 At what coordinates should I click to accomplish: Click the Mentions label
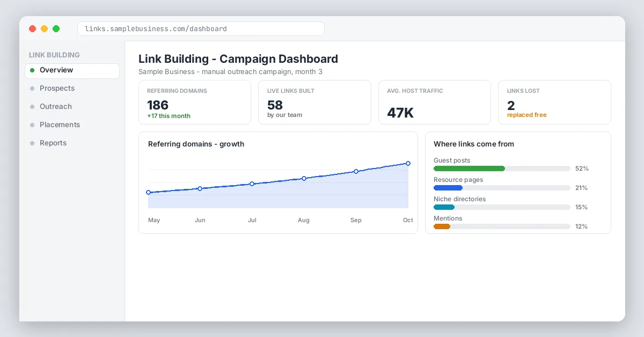point(448,218)
